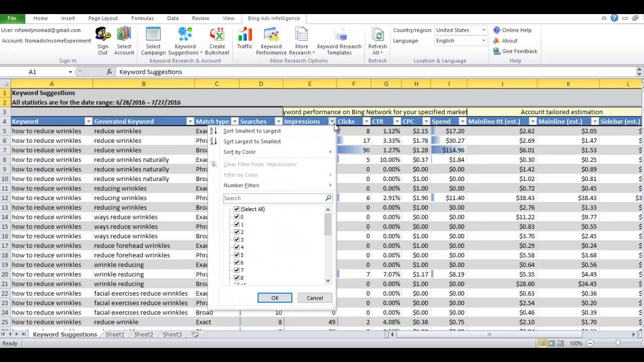This screenshot has width=644, height=362.
Task: Click the zoom out minus button
Action: click(590, 343)
